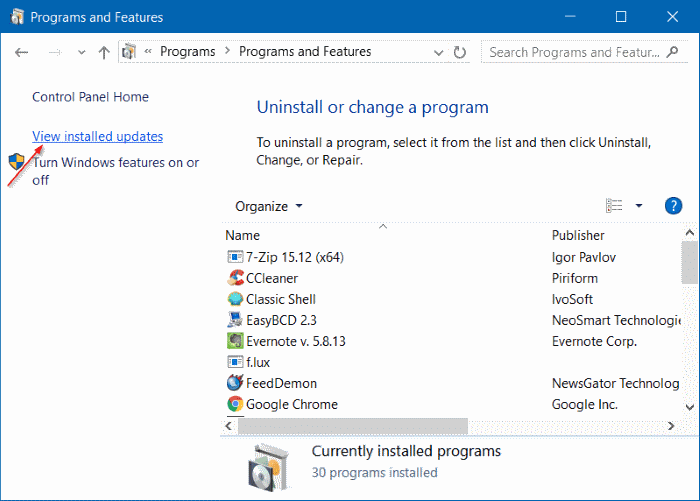Open the recent locations dropdown arrow
This screenshot has width=700, height=501.
81,53
